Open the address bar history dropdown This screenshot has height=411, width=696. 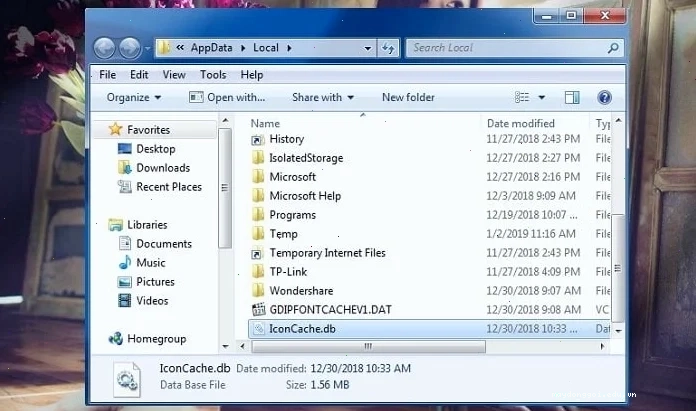368,48
